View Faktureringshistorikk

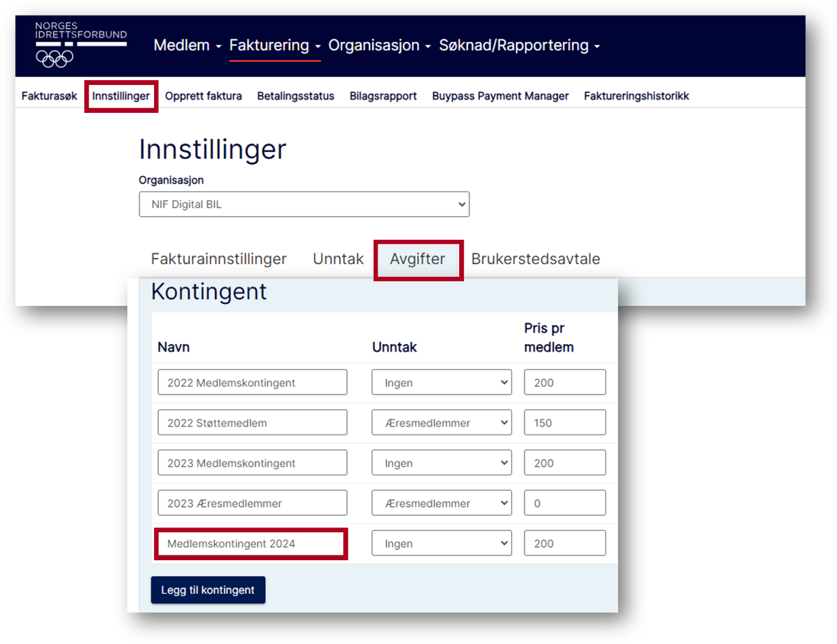point(636,95)
